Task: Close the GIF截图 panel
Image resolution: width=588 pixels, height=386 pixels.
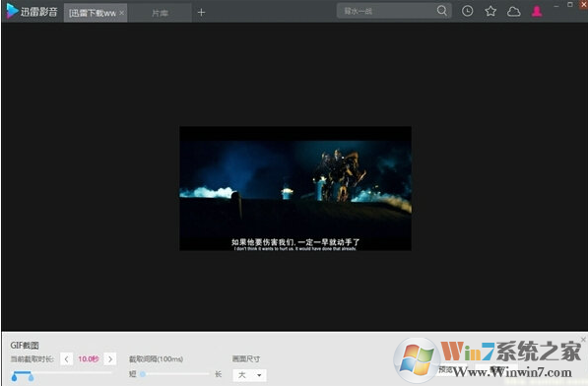Action: (583, 339)
